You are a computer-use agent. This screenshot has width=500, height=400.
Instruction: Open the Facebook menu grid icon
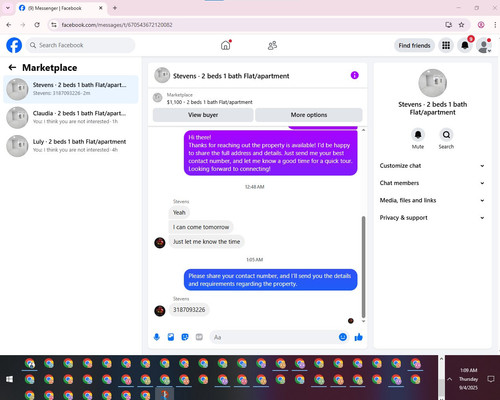click(446, 45)
